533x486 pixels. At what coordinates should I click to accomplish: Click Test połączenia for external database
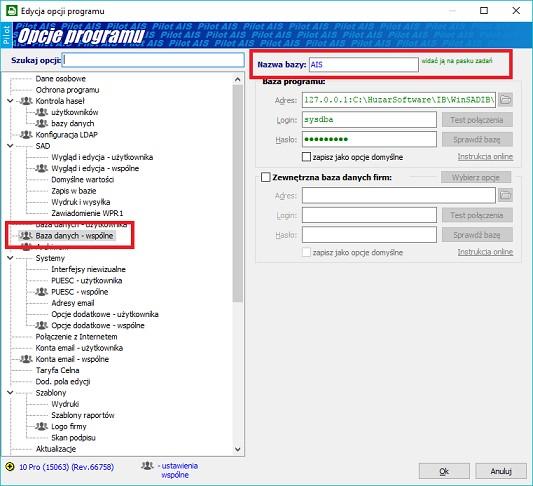[477, 215]
